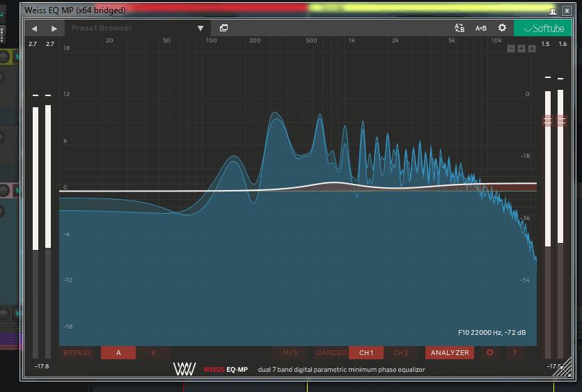Open the top toolbar settings gear

[x=502, y=28]
